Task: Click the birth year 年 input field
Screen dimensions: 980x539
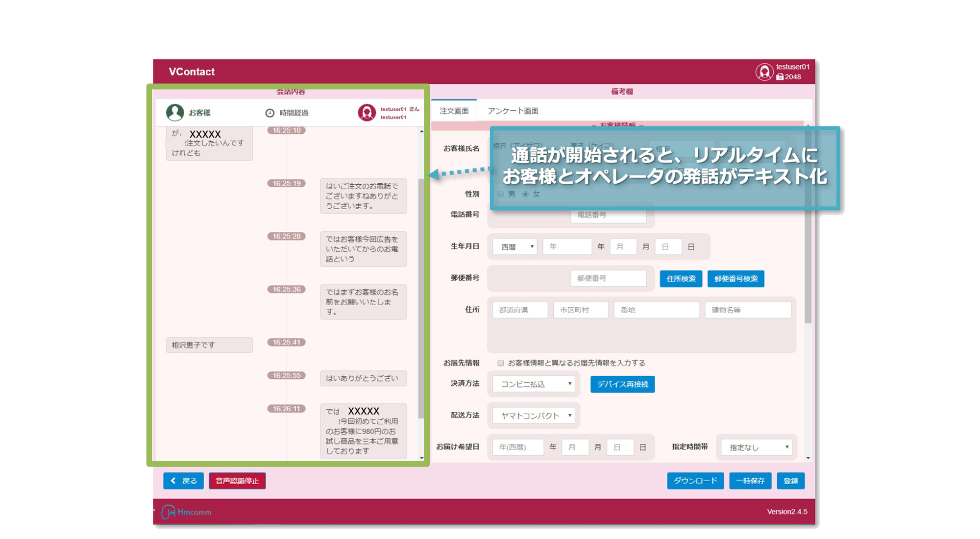Action: (x=567, y=247)
